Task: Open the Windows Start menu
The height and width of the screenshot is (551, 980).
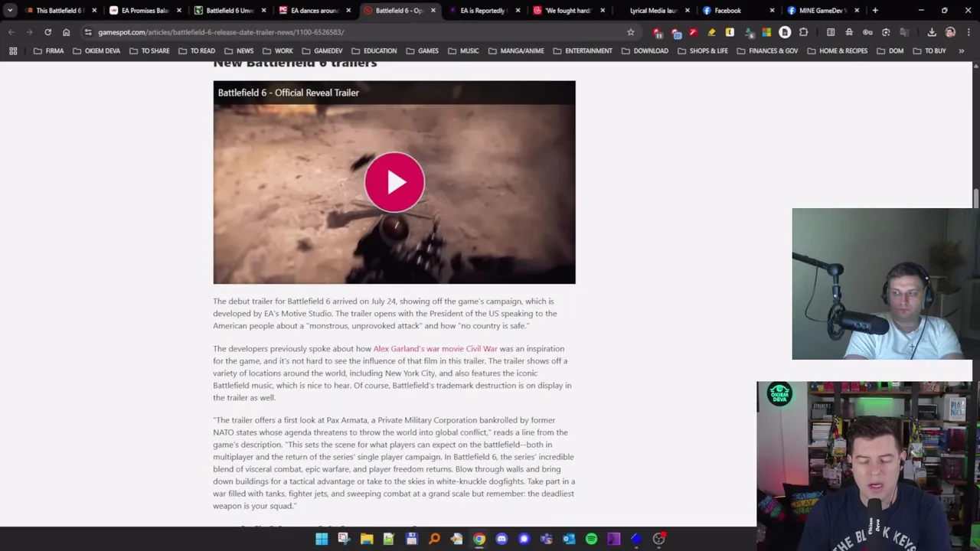Action: click(x=322, y=539)
